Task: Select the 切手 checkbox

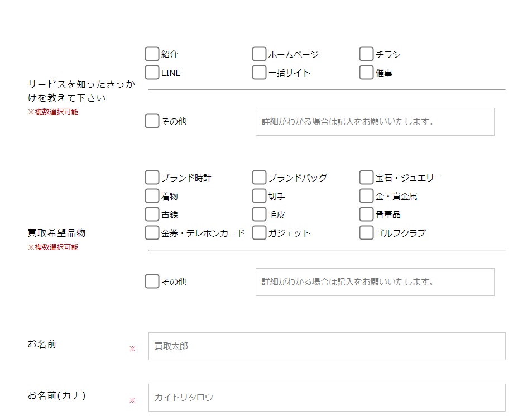Action: tap(259, 196)
